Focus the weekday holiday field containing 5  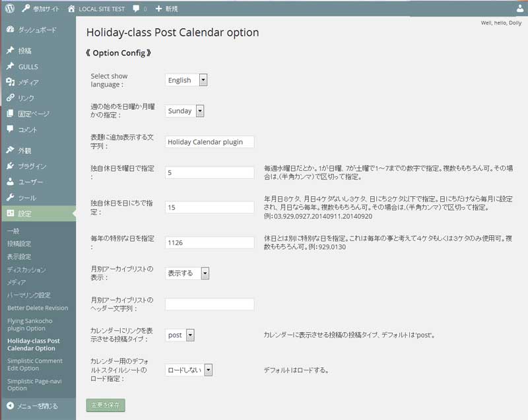[209, 172]
